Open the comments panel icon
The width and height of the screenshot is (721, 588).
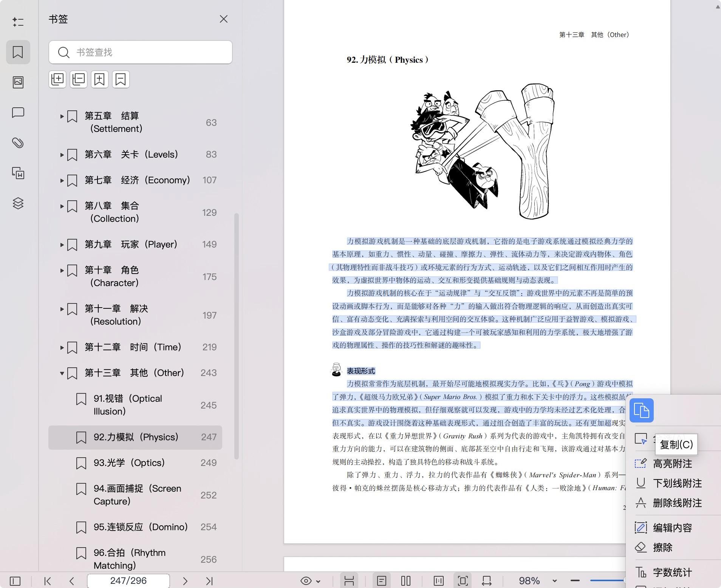[x=18, y=113]
